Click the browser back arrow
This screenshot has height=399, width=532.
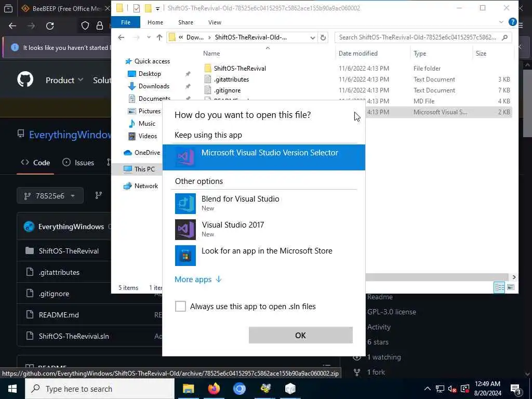12,26
